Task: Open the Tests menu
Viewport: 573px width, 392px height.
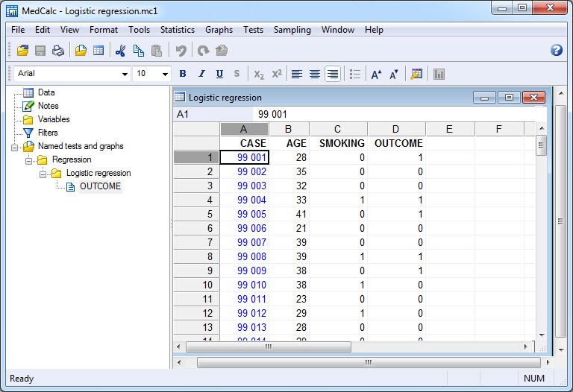Action: tap(253, 30)
